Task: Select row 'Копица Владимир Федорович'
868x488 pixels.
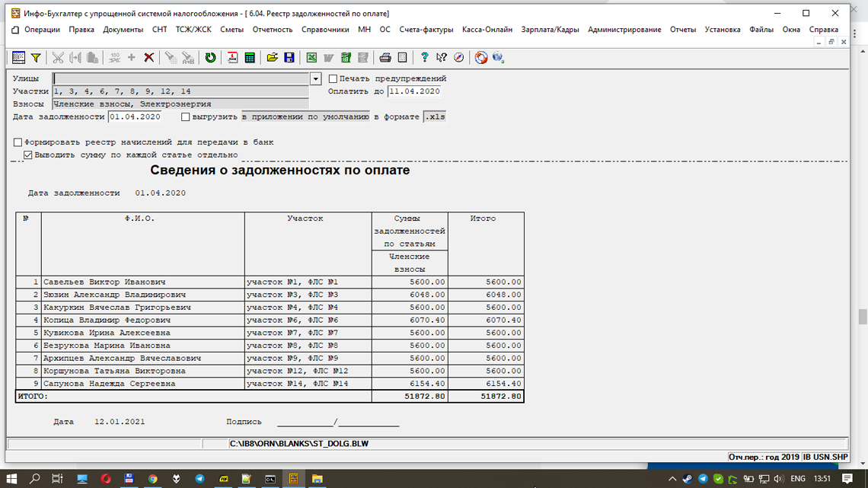Action: (x=270, y=321)
